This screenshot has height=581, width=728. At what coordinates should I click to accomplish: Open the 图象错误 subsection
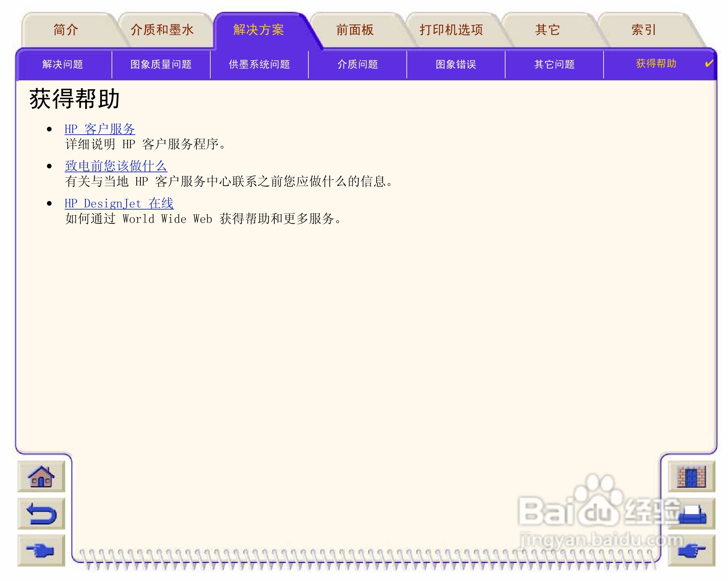(456, 65)
